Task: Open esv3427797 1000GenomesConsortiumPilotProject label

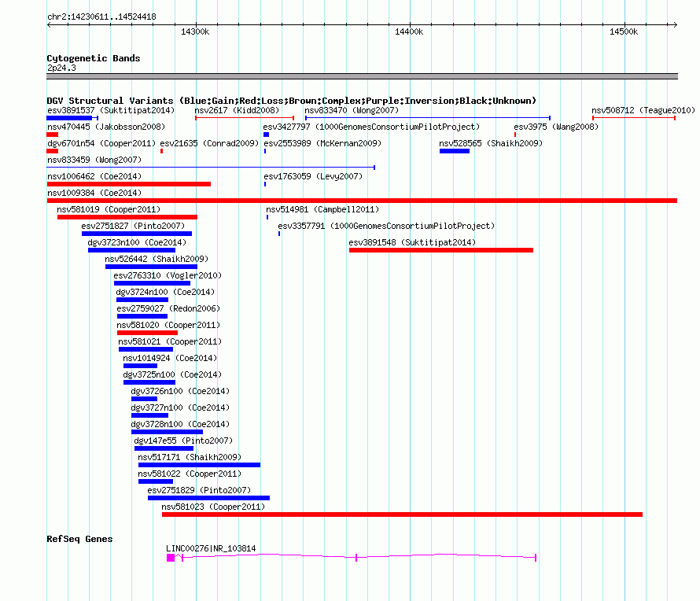Action: coord(371,127)
